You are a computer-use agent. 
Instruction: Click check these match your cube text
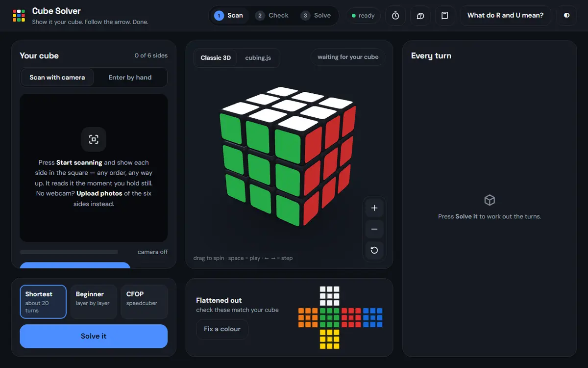(237, 310)
